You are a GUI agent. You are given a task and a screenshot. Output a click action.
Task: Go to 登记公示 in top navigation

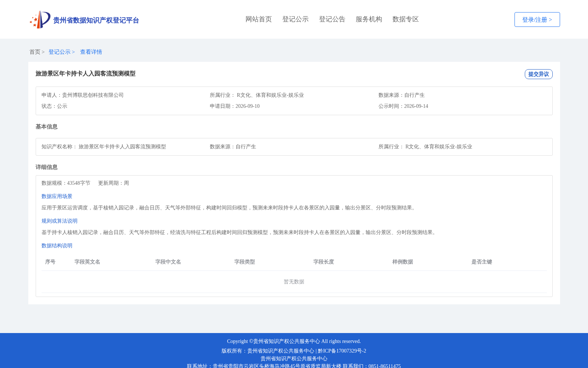[x=295, y=19]
